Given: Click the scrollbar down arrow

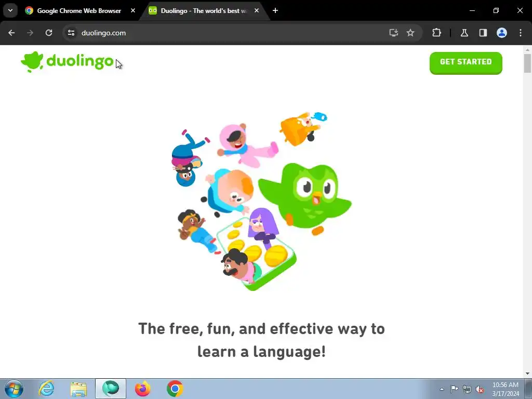Looking at the screenshot, I should [527, 374].
